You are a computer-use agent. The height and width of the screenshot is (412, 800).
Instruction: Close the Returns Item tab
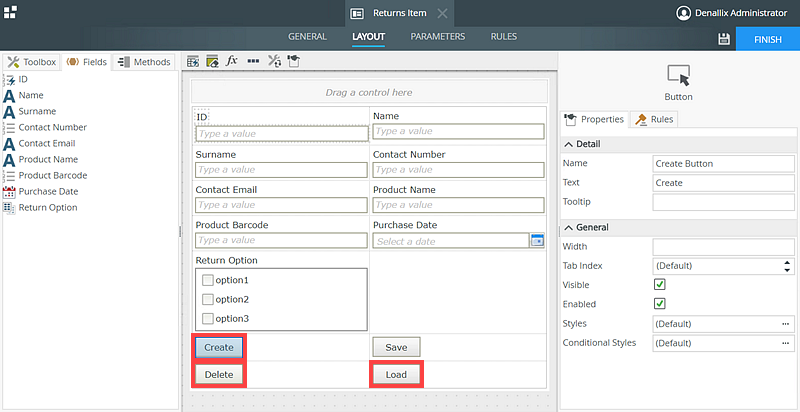click(442, 13)
